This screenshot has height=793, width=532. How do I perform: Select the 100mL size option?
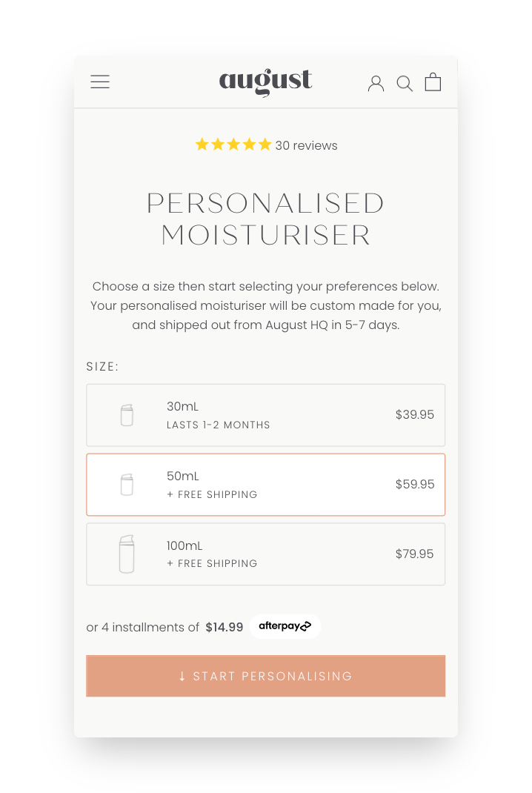(x=265, y=554)
